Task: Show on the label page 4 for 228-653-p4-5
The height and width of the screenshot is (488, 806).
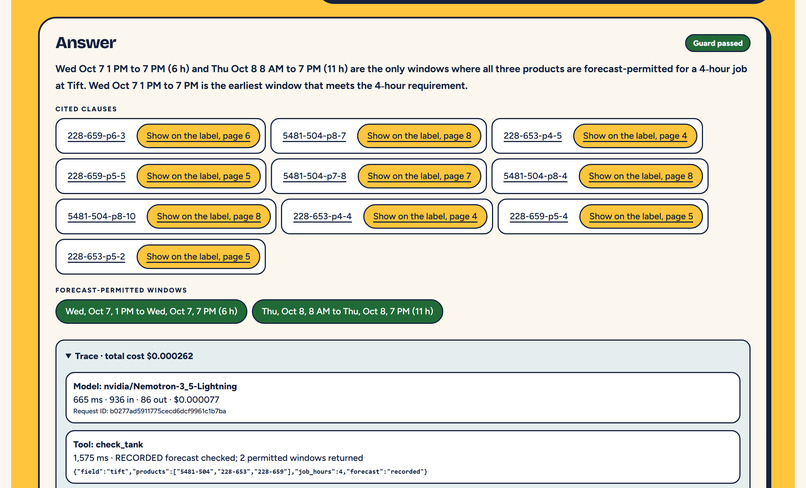Action: click(x=635, y=136)
